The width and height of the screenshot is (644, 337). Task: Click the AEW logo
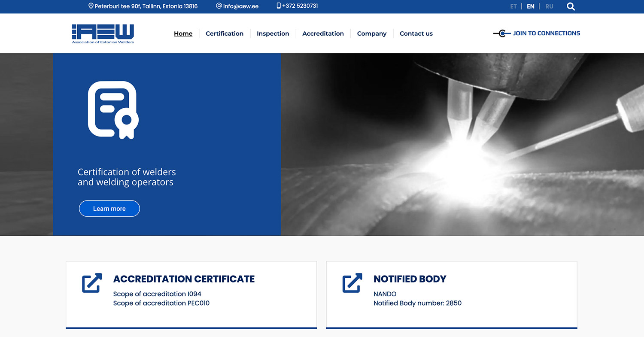[103, 33]
